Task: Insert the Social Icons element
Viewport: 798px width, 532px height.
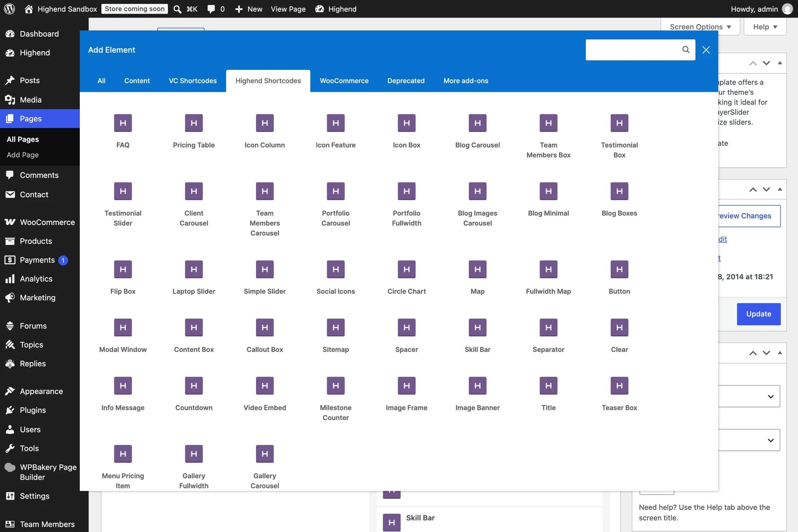Action: [x=335, y=278]
